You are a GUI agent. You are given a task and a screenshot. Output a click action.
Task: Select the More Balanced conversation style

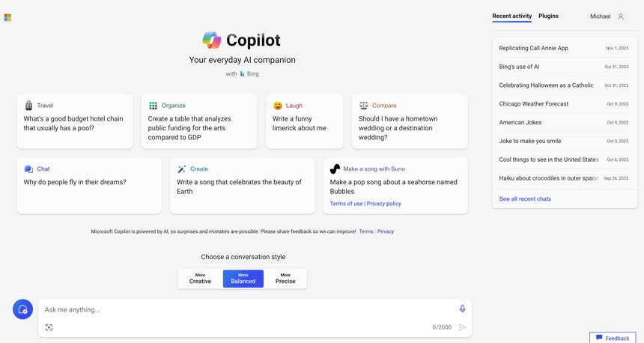[x=243, y=279]
